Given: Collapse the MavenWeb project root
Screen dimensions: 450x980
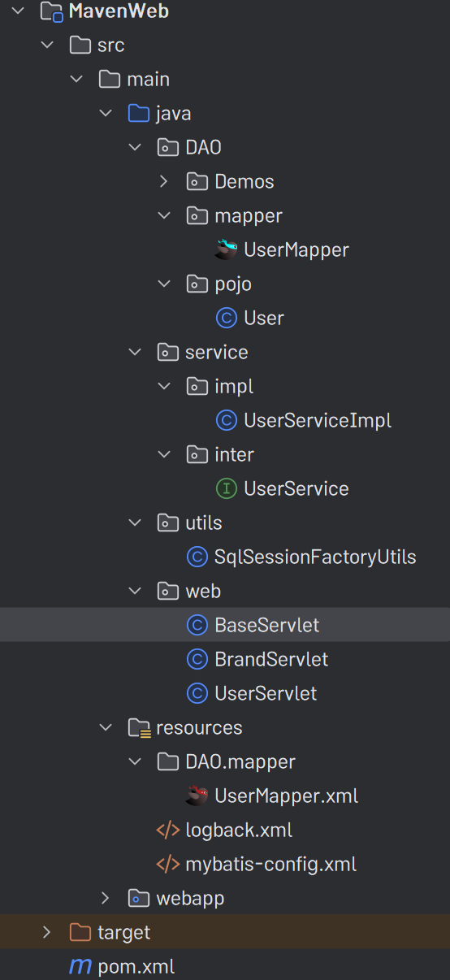Looking at the screenshot, I should click(x=18, y=11).
